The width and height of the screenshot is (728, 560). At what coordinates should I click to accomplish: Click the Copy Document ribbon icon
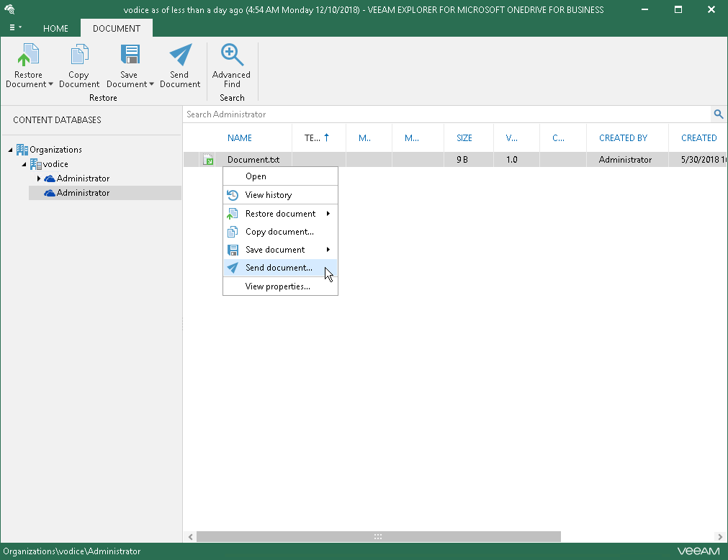[x=79, y=54]
